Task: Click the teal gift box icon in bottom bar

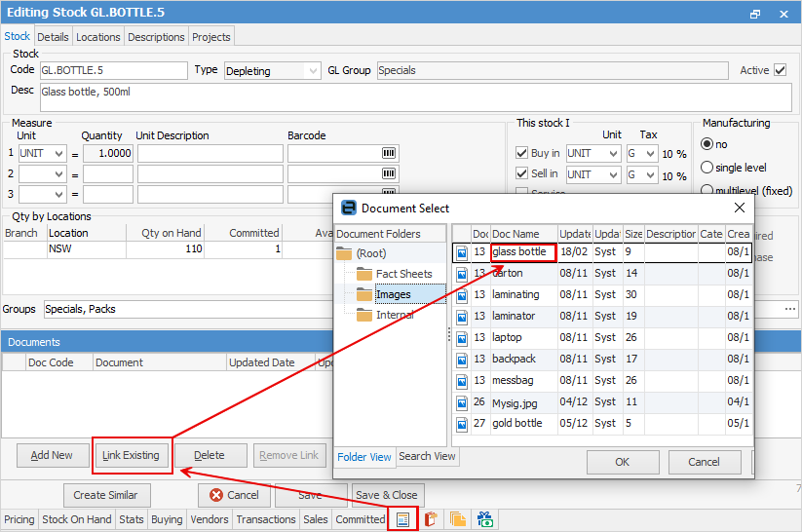Action: [x=484, y=519]
